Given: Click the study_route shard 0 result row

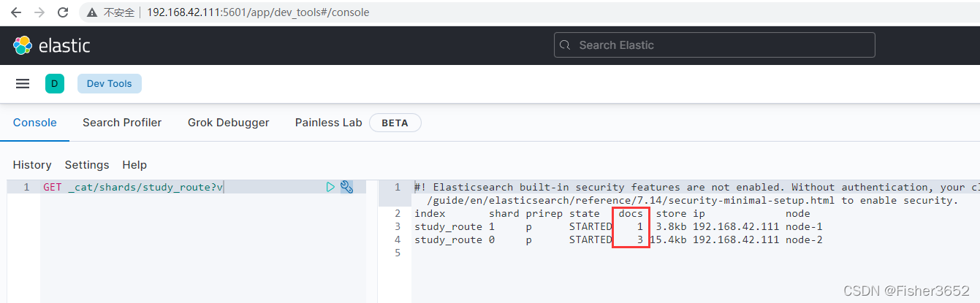Looking at the screenshot, I should [x=618, y=239].
